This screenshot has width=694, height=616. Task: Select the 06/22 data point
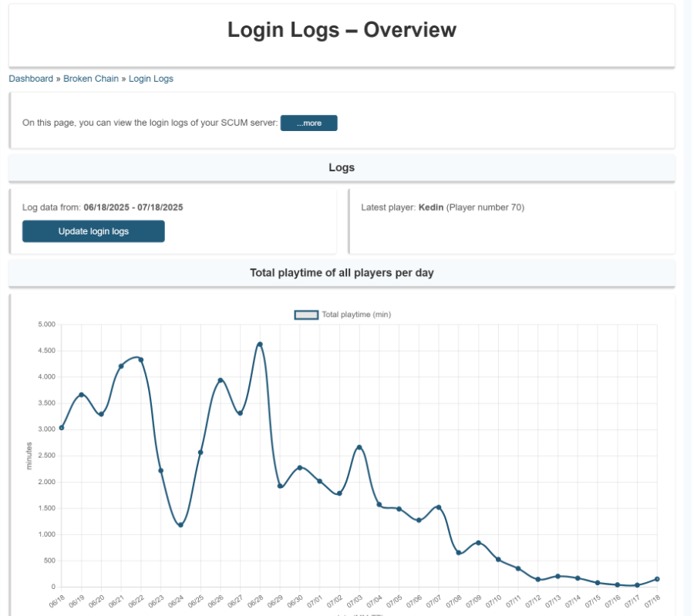(x=141, y=360)
